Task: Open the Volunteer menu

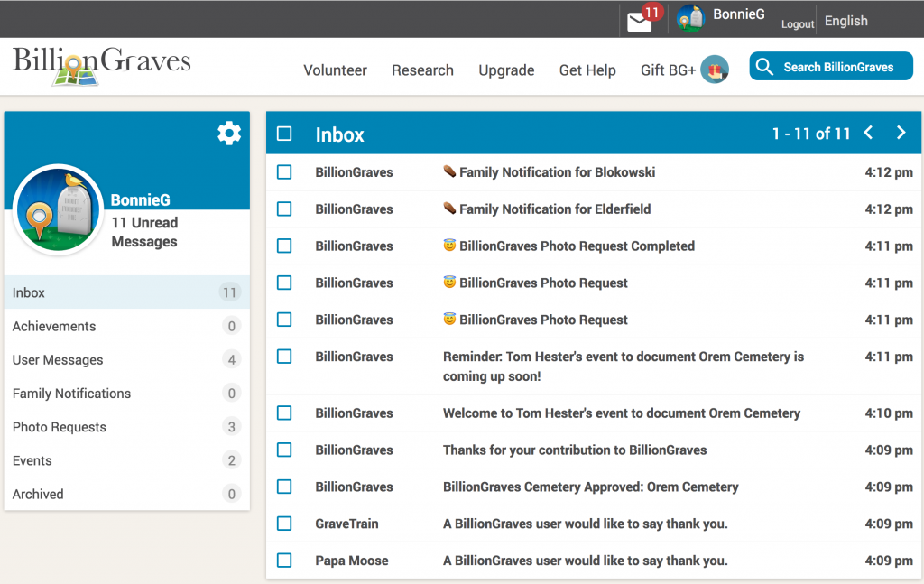Action: point(335,70)
